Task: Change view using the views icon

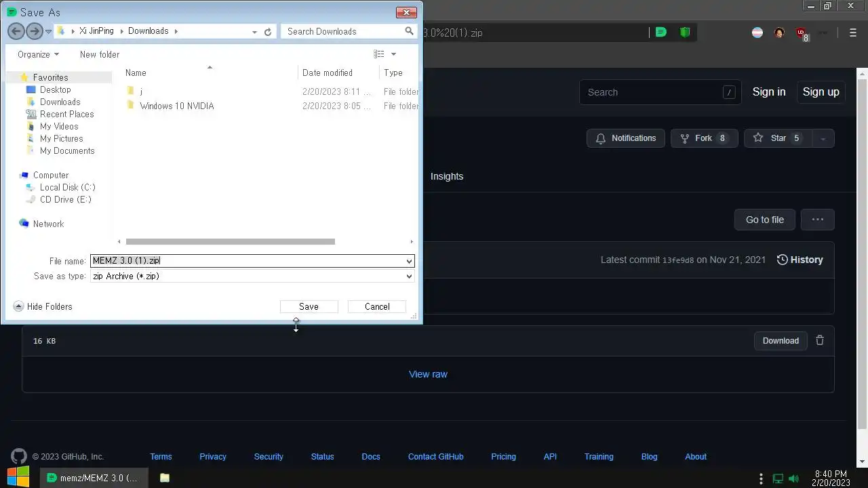Action: click(379, 54)
